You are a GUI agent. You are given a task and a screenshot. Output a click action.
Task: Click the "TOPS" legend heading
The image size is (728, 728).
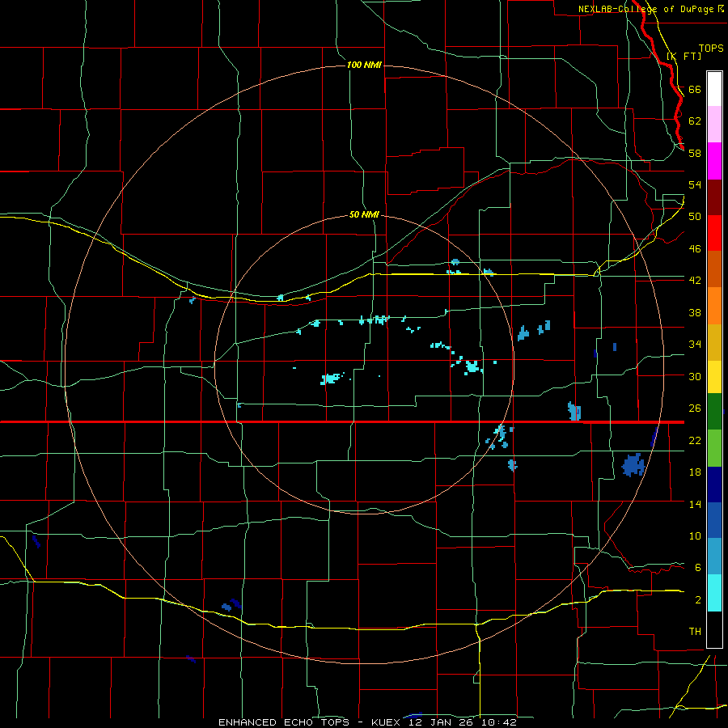point(711,49)
